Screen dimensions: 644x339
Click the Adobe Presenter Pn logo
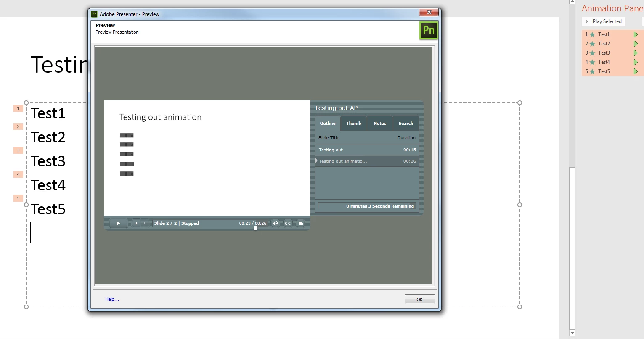click(x=429, y=31)
